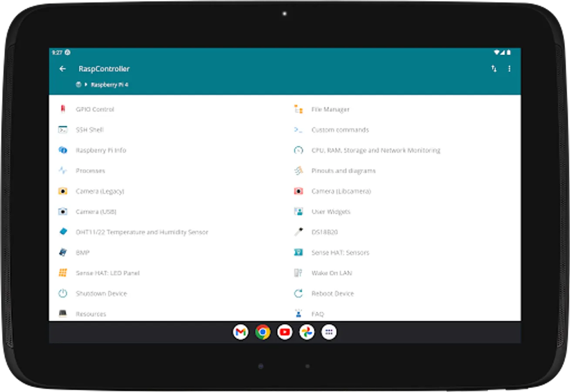570x392 pixels.
Task: Open the connection swap arrows icon
Action: click(x=494, y=69)
